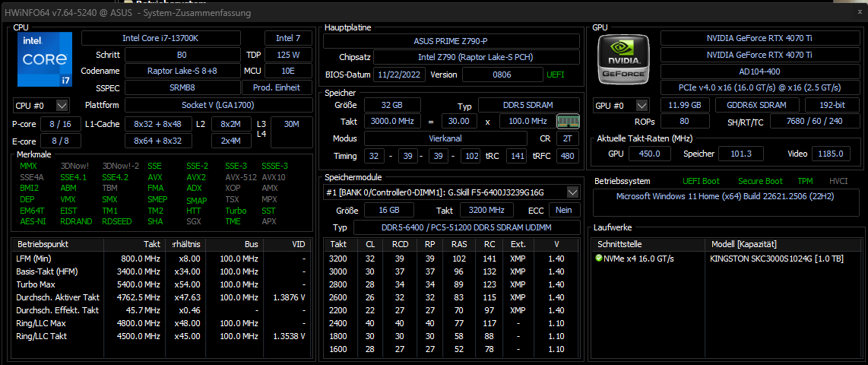The height and width of the screenshot is (365, 868).
Task: Click the ROPs 80 value
Action: tap(686, 122)
